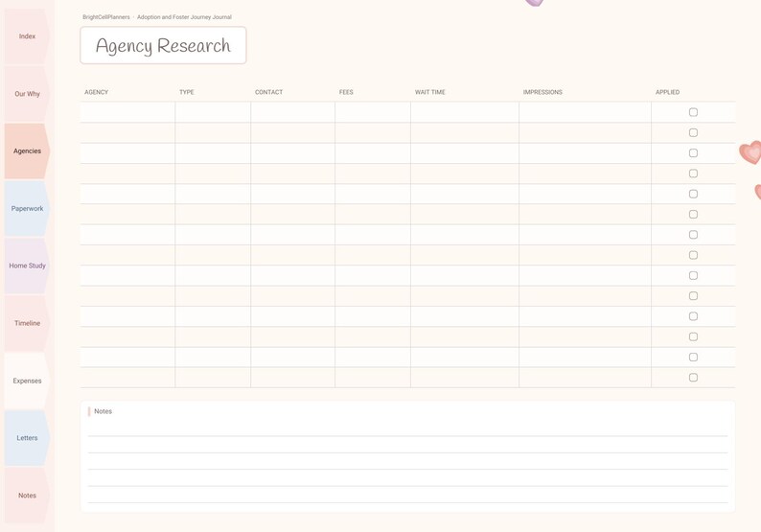Image resolution: width=761 pixels, height=532 pixels.
Task: Click the APPLIED column header
Action: pos(667,92)
